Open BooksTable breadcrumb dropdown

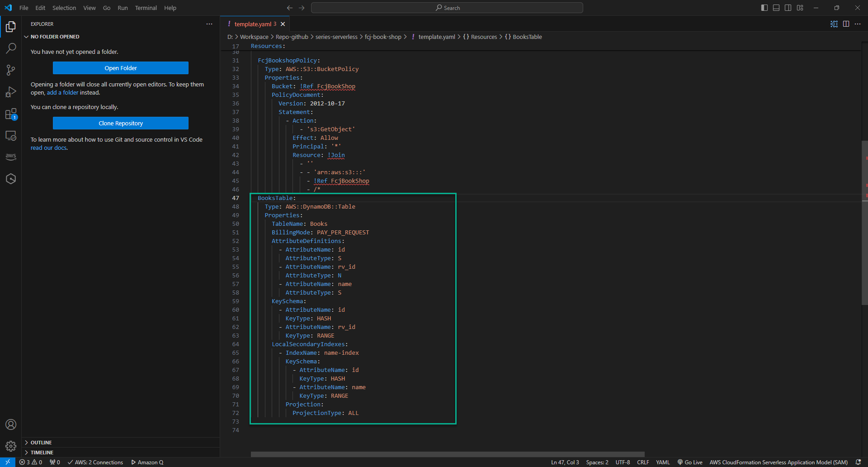[x=523, y=37]
